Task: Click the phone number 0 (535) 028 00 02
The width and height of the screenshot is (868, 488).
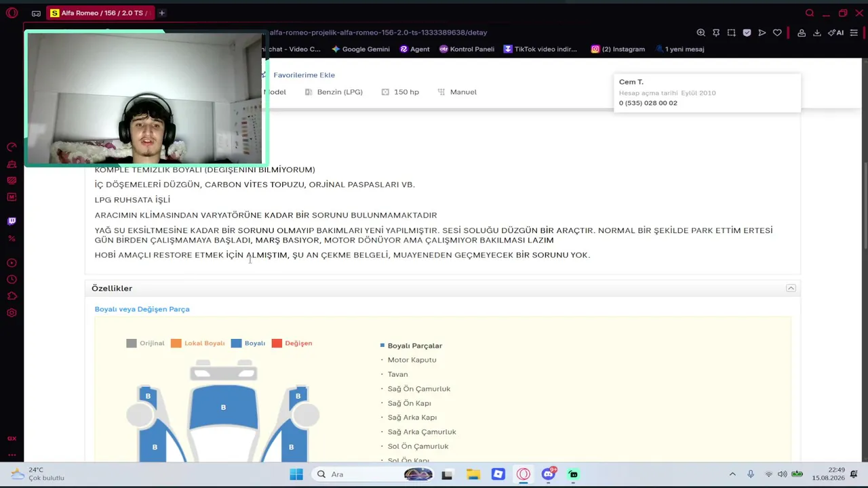Action: pos(648,103)
